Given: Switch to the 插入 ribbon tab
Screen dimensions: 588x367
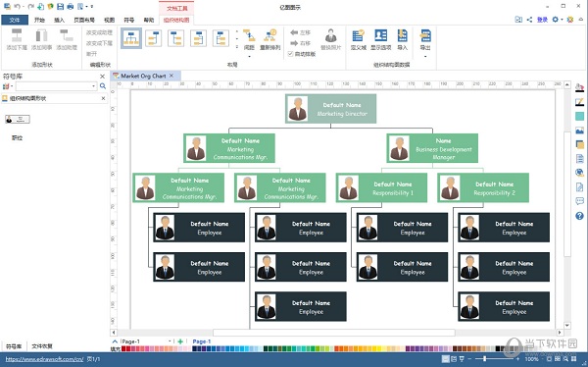Looking at the screenshot, I should [59, 20].
